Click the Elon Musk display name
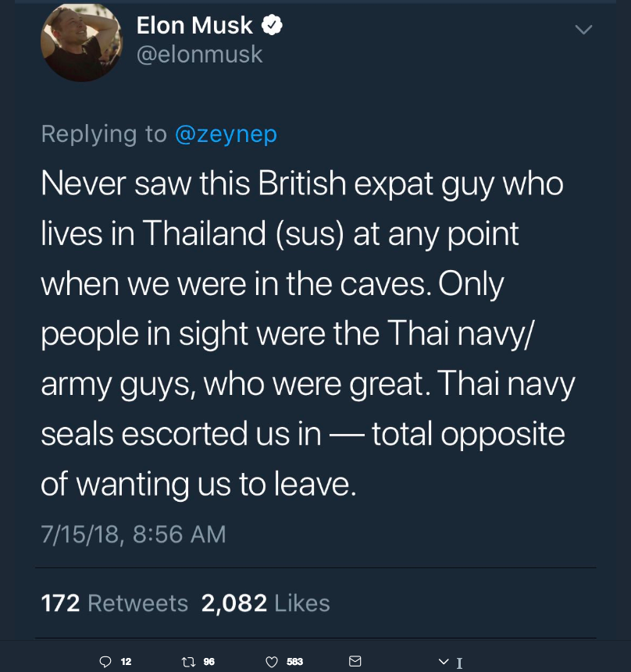The image size is (631, 672). [x=194, y=25]
